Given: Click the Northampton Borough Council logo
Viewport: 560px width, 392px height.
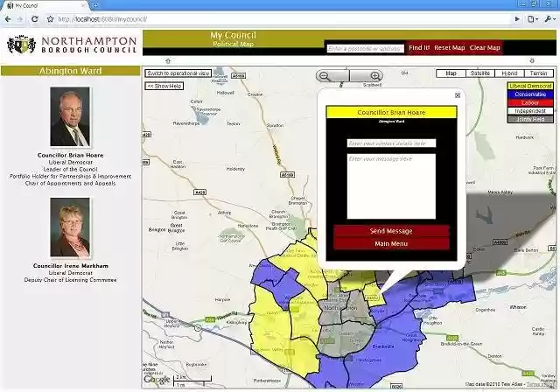Looking at the screenshot, I should pos(72,45).
